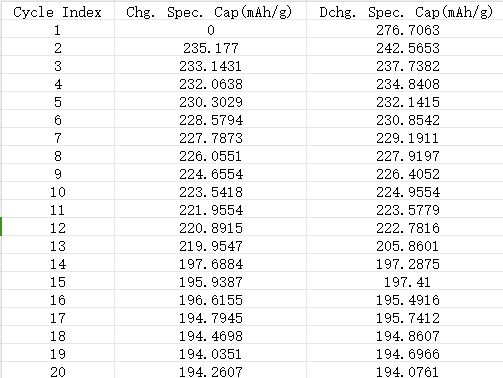Select the Dchg. Spec. Cap(mAh/g) header cell
Viewport: 503px width, 378px height.
coord(404,12)
